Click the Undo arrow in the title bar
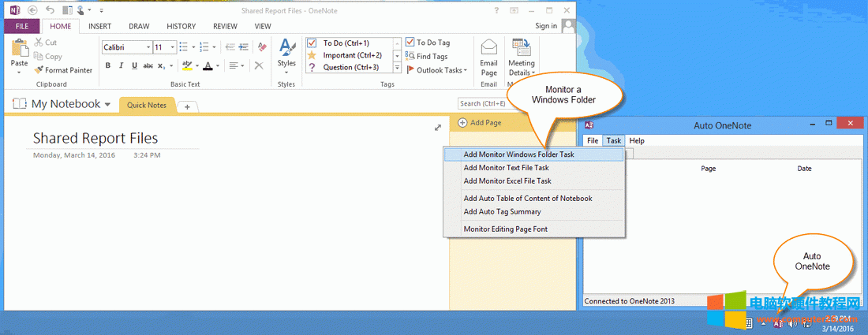The image size is (868, 335). 50,10
